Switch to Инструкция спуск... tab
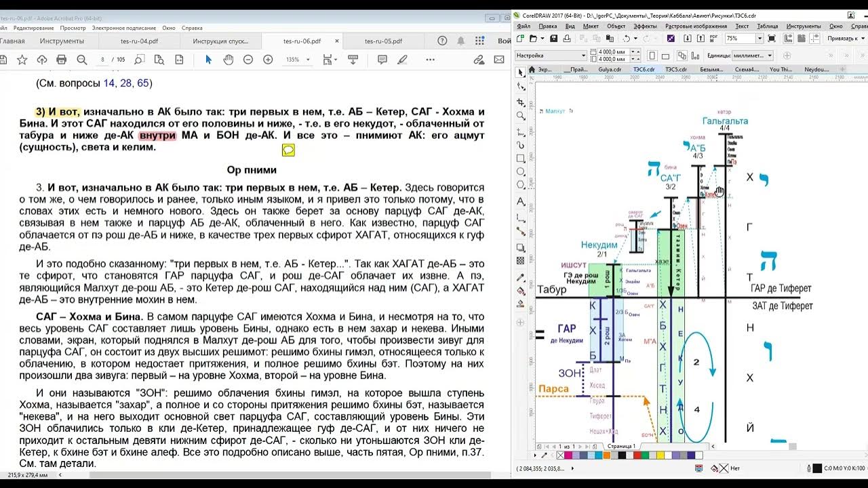868x488 pixels. coord(220,41)
